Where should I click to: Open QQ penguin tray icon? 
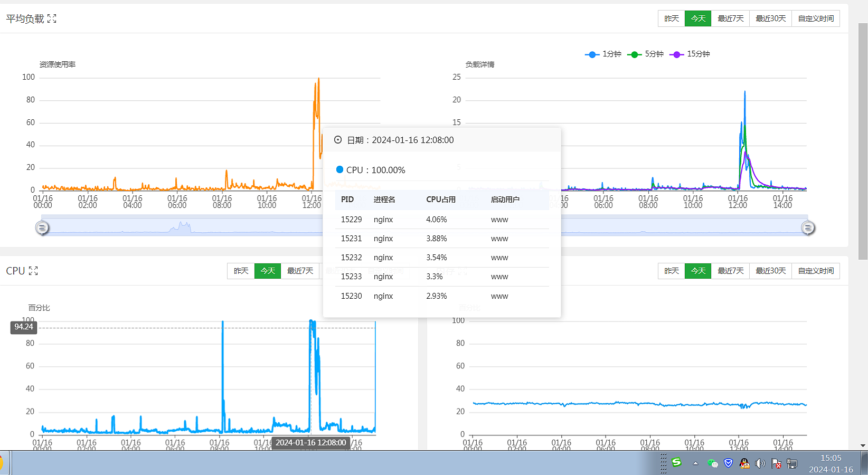tap(744, 463)
